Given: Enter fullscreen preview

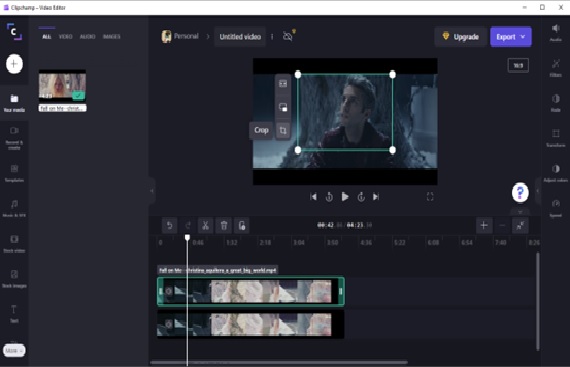Looking at the screenshot, I should (x=430, y=197).
